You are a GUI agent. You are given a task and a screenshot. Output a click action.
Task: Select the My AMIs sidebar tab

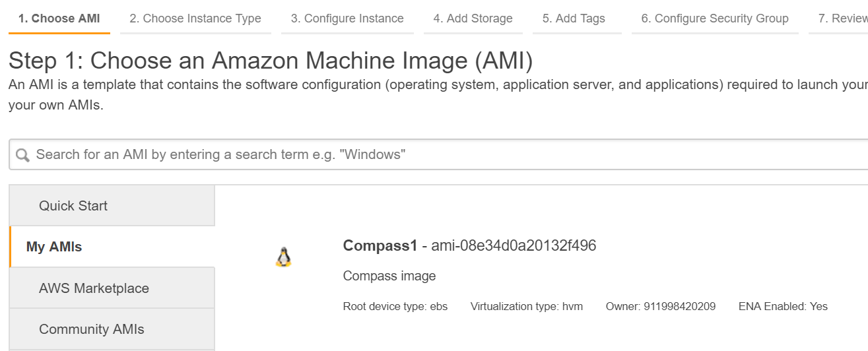pos(54,247)
